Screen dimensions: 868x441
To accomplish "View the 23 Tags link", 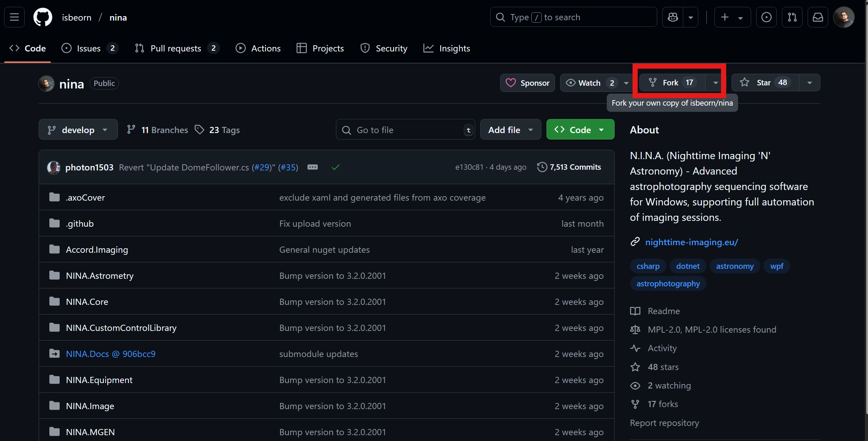I will [x=217, y=130].
